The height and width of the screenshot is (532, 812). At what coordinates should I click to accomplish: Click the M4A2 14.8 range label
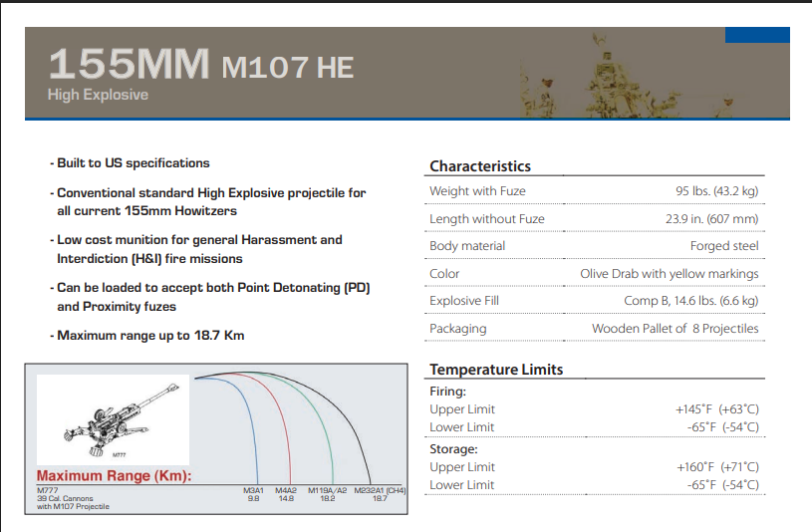click(285, 494)
